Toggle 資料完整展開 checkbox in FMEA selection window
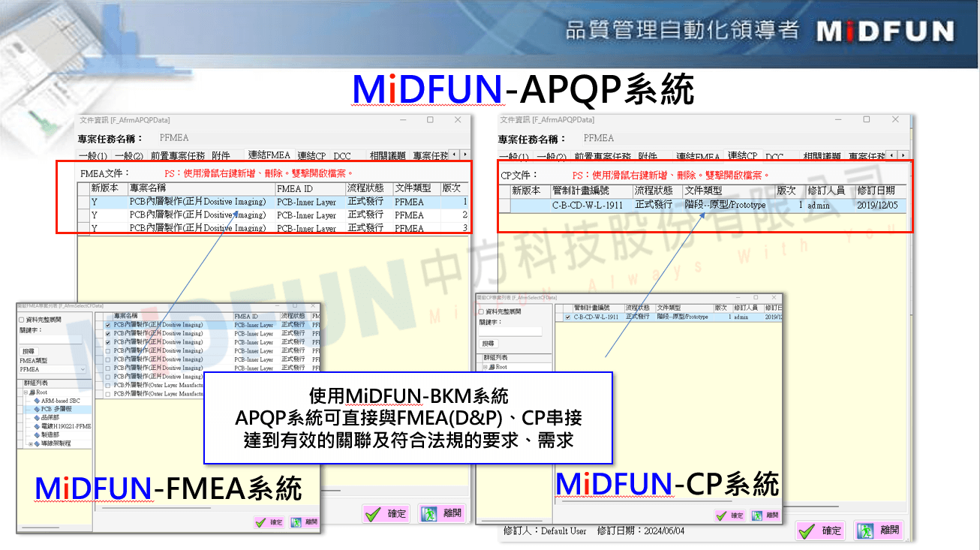The width and height of the screenshot is (980, 550). [x=22, y=319]
